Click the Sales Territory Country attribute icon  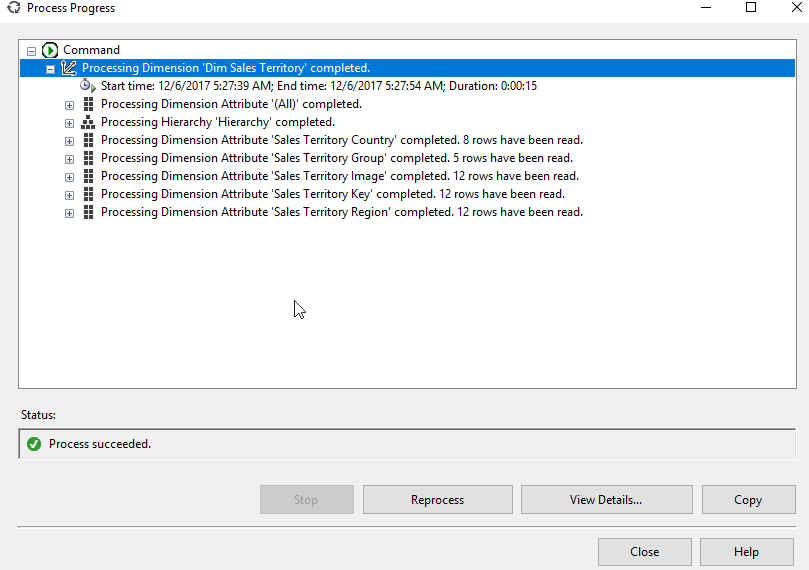(x=88, y=140)
